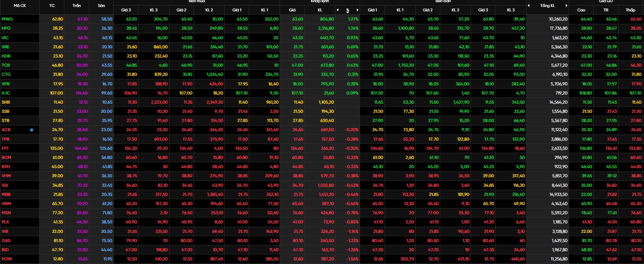This screenshot has height=264, width=644.
Task: Open the SHB stock symbol
Action: click(x=5, y=102)
